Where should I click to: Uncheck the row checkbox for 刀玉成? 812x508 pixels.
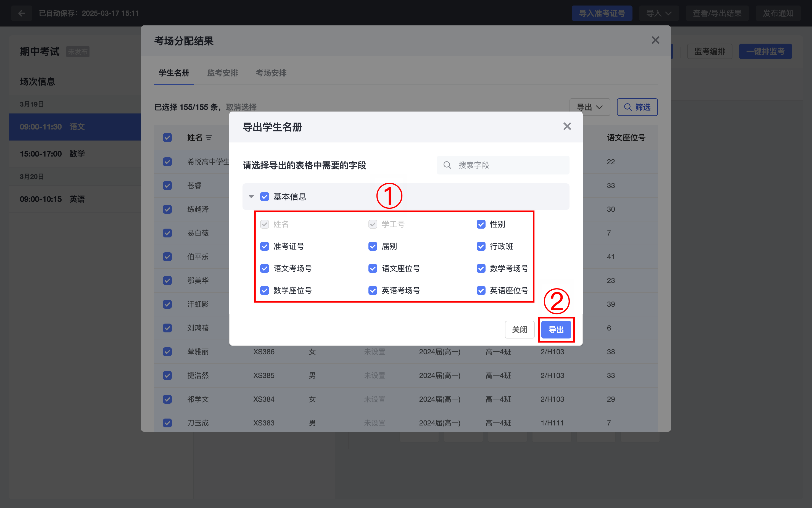tap(167, 423)
